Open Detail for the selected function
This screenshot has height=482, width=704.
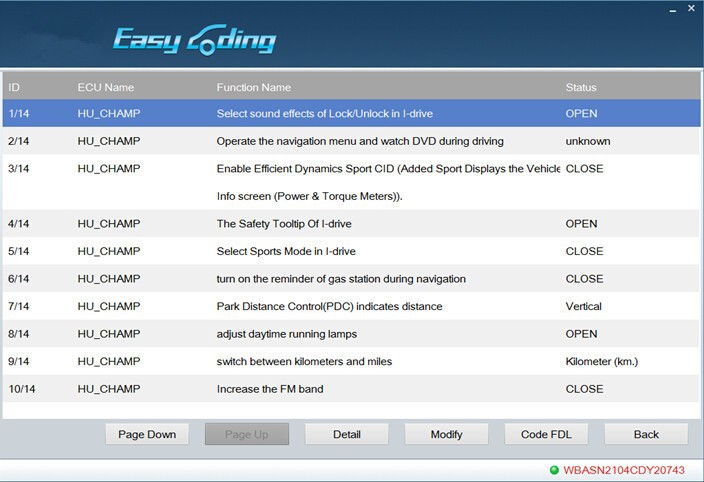pos(346,434)
